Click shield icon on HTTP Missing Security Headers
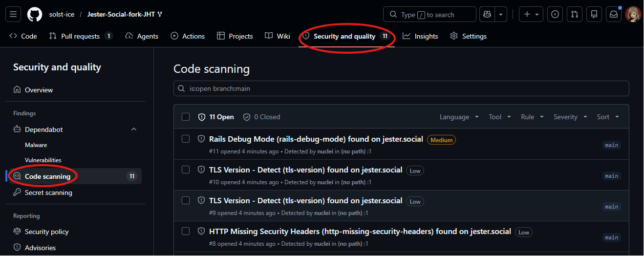The height and width of the screenshot is (256, 644). pyautogui.click(x=201, y=231)
